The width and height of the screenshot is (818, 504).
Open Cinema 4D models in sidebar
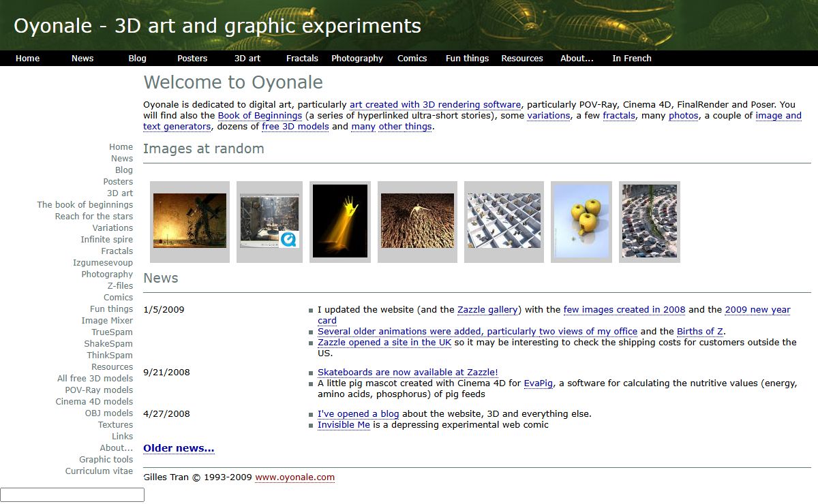click(94, 402)
